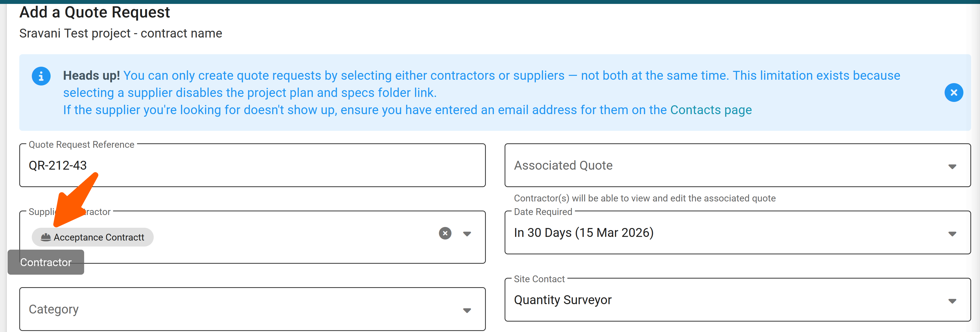Click the Category placeholder text
The width and height of the screenshot is (980, 332).
pyautogui.click(x=54, y=309)
